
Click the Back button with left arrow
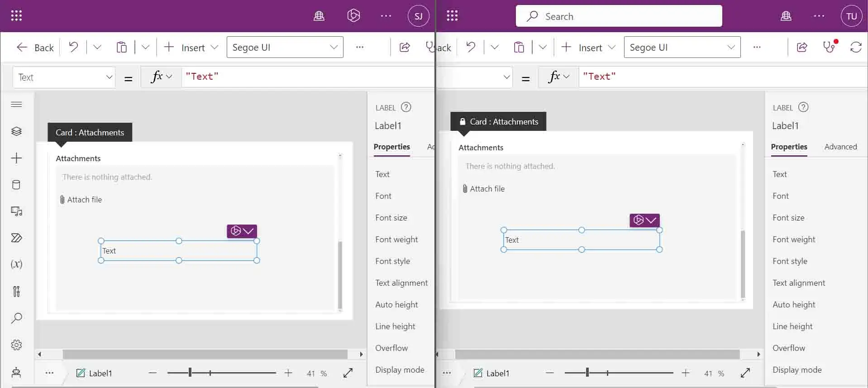(x=35, y=48)
